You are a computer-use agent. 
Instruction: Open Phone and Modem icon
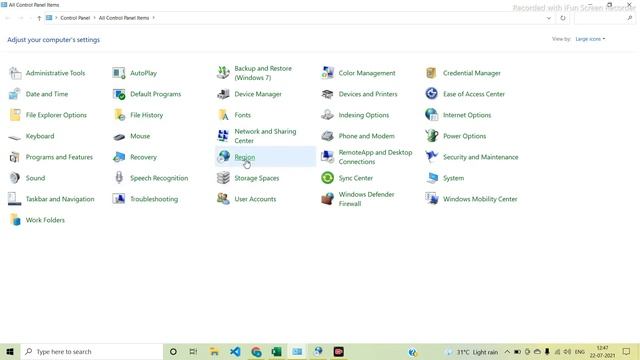pyautogui.click(x=328, y=136)
